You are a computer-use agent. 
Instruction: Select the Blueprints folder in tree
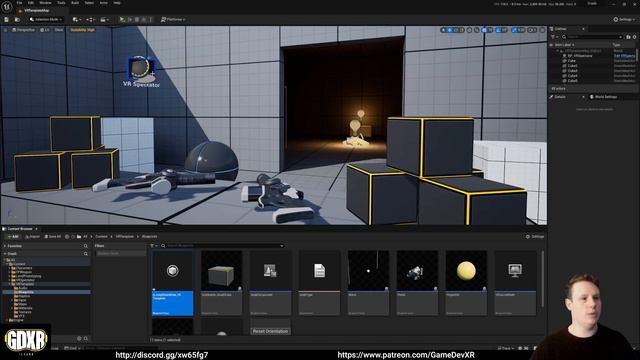(26, 292)
